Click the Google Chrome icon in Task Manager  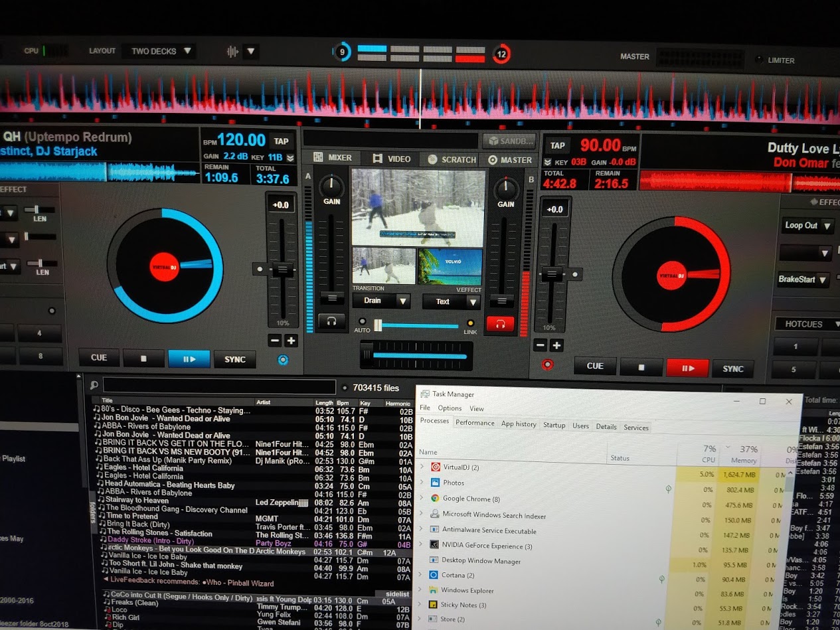point(435,499)
